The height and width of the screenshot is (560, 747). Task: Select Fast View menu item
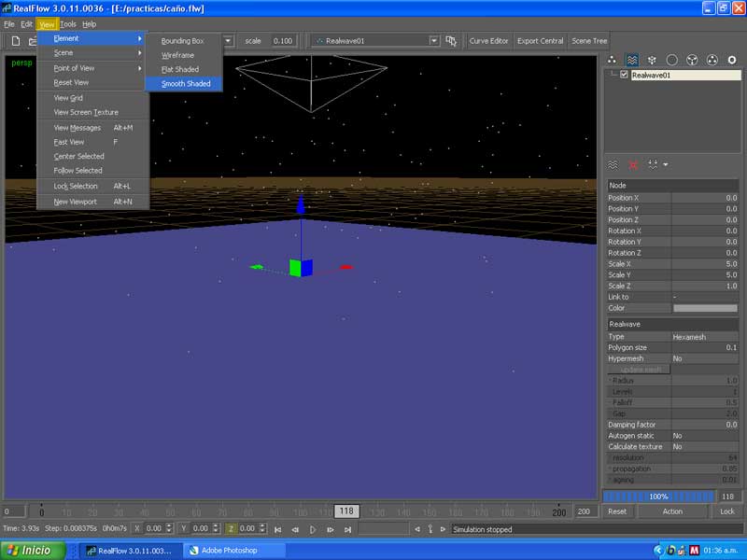pos(93,142)
